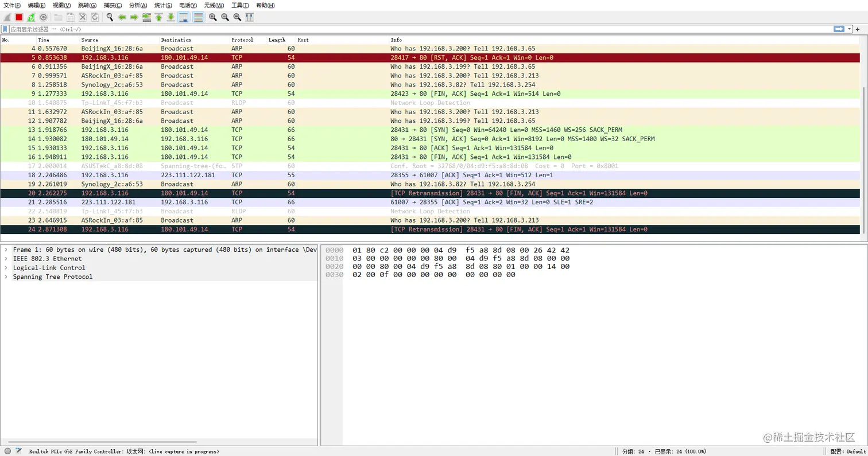The image size is (868, 456).
Task: Click the expert information status bar circle icon
Action: click(x=7, y=451)
